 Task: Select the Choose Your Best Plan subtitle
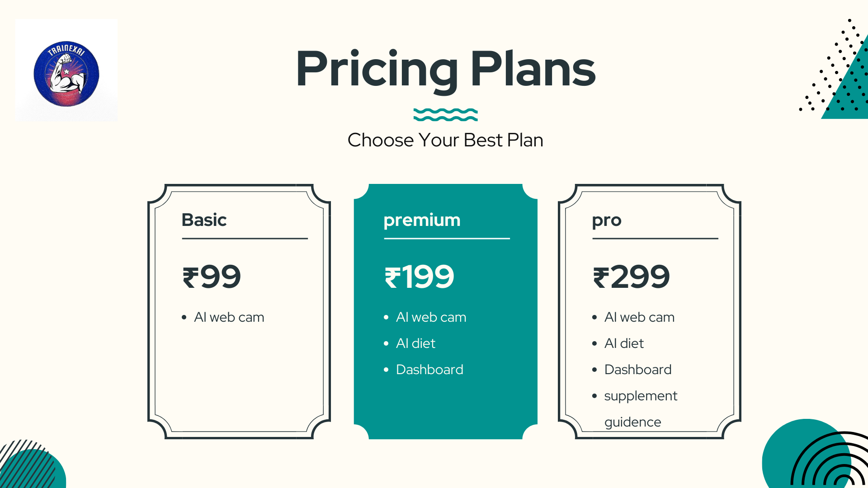[x=445, y=140]
